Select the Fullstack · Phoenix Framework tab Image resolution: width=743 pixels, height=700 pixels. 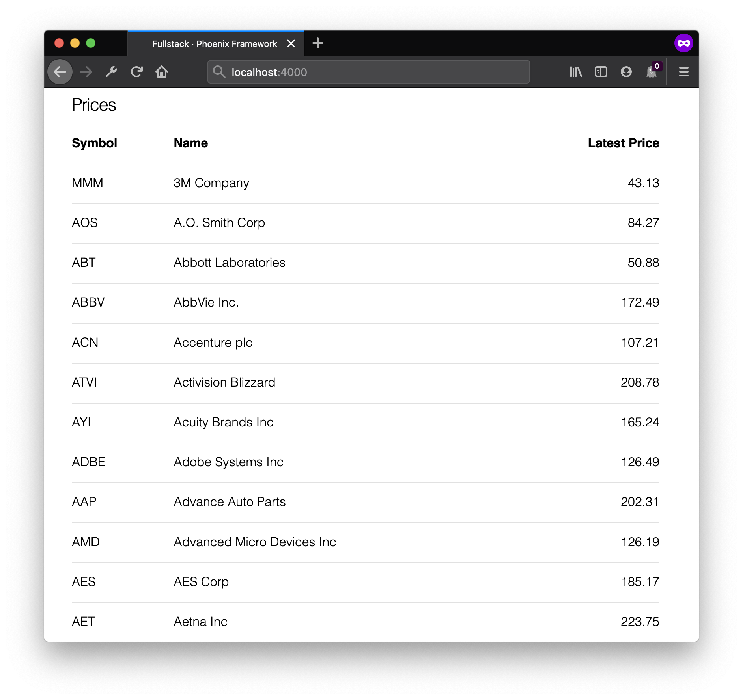pyautogui.click(x=214, y=44)
